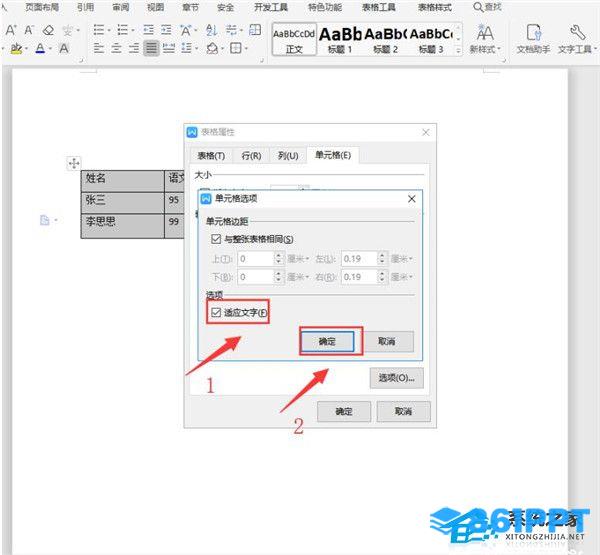Apply the 标题 1 heading style
The height and width of the screenshot is (555, 600).
tap(340, 39)
